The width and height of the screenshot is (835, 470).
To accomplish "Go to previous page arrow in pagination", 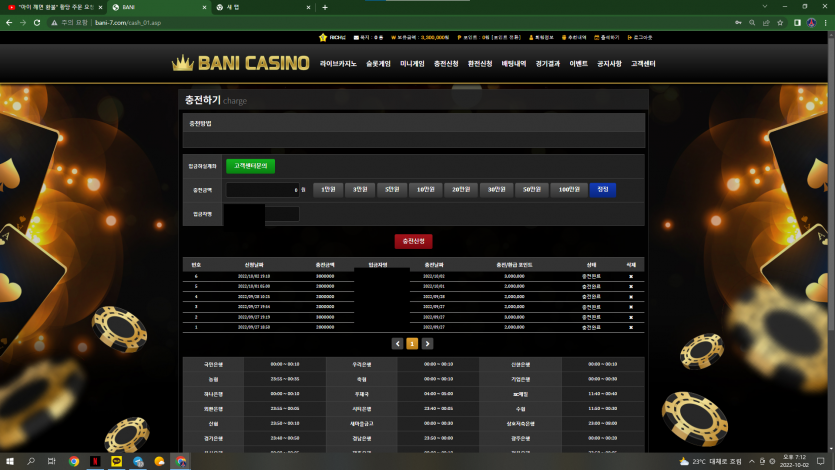I will coord(397,344).
